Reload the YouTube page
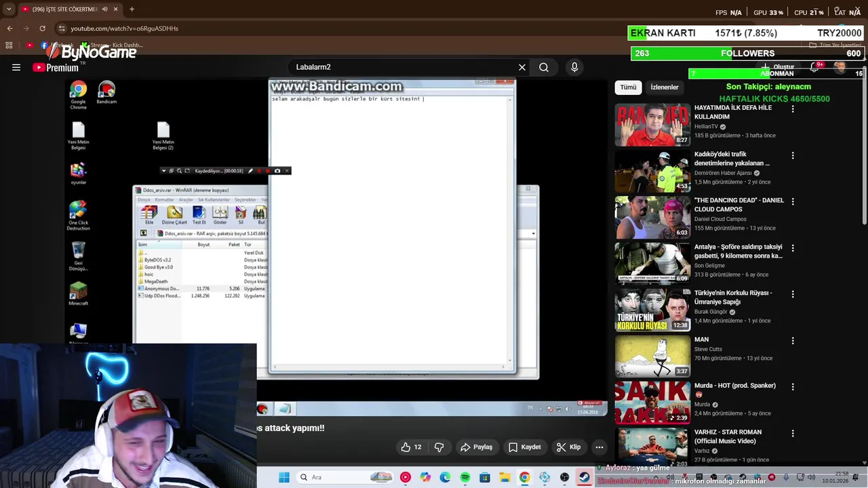This screenshot has width=868, height=488. [42, 28]
